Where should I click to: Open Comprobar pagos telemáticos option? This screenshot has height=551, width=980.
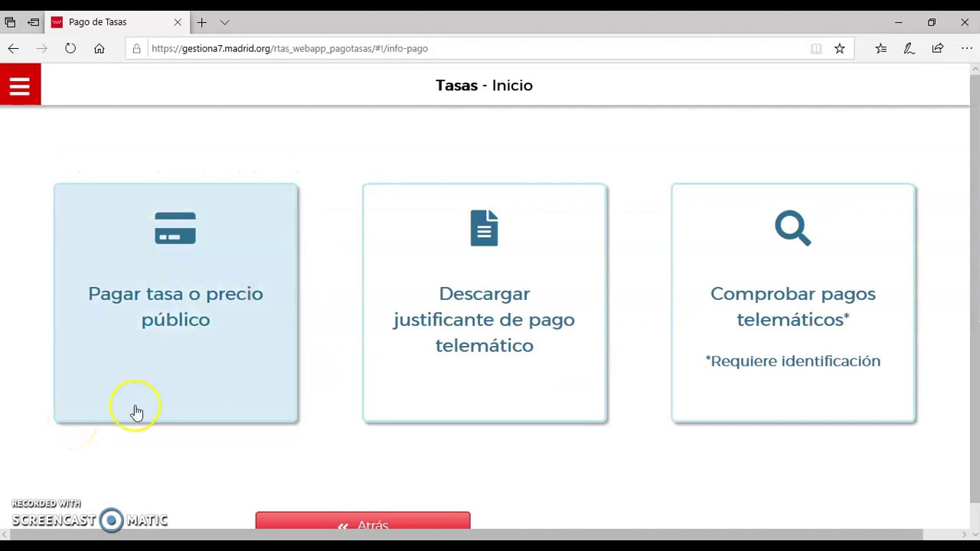(792, 307)
